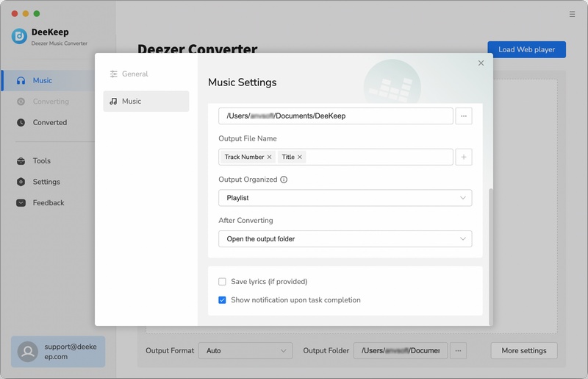Click the Load Web player button
The height and width of the screenshot is (379, 588).
pyautogui.click(x=526, y=49)
